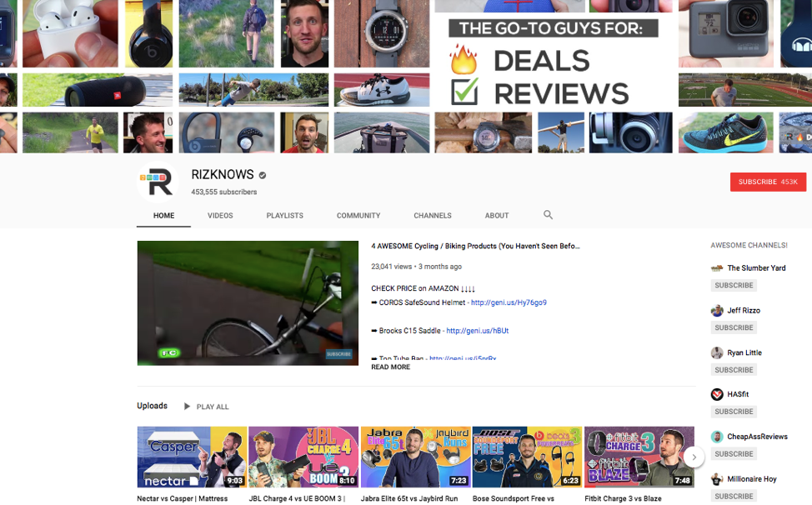Screen dimensions: 812x505
Task: Click the Millionaire Hoy channel avatar
Action: pos(716,478)
